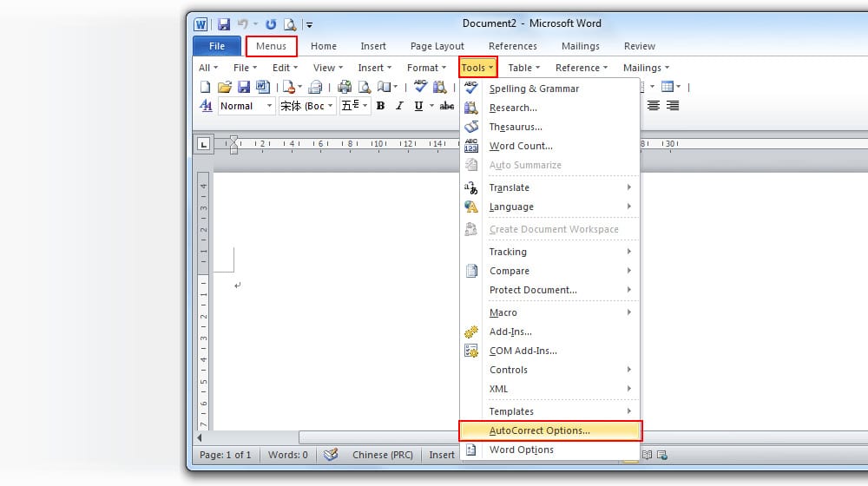The image size is (868, 486).
Task: Click the Redo icon in Quick Access Toolbar
Action: point(271,24)
